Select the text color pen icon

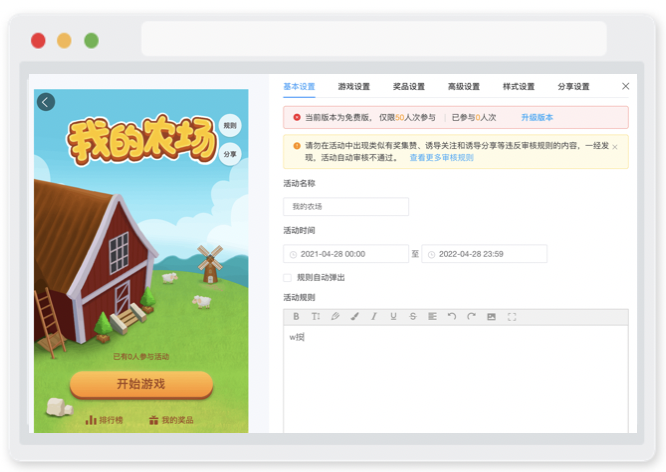335,317
